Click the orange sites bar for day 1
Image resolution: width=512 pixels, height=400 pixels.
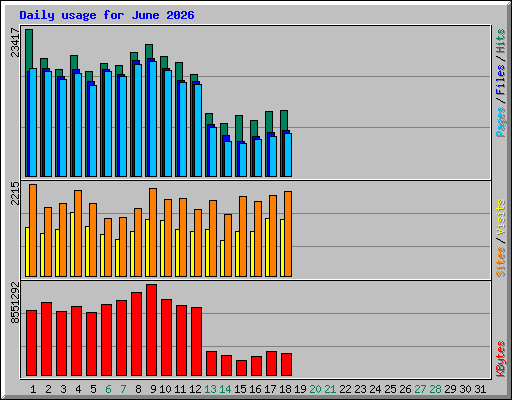33,230
